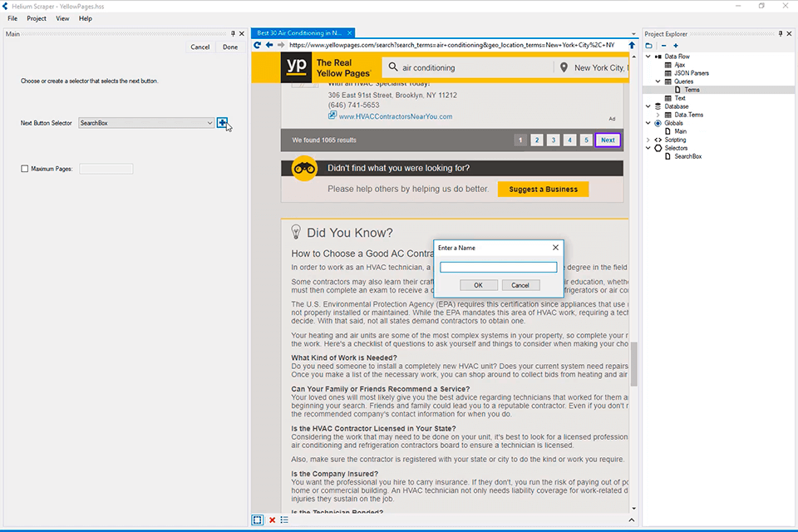Click the lightbulb Did You Know icon
Image resolution: width=798 pixels, height=532 pixels.
(296, 232)
